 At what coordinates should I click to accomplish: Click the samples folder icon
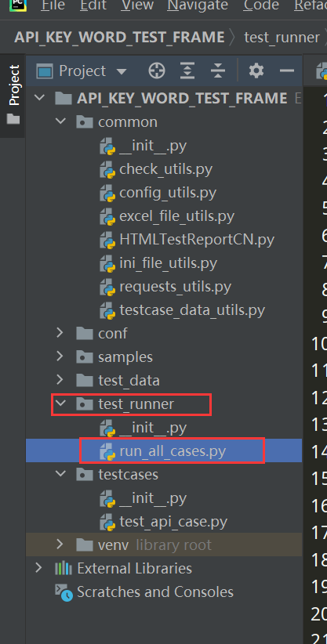click(85, 356)
